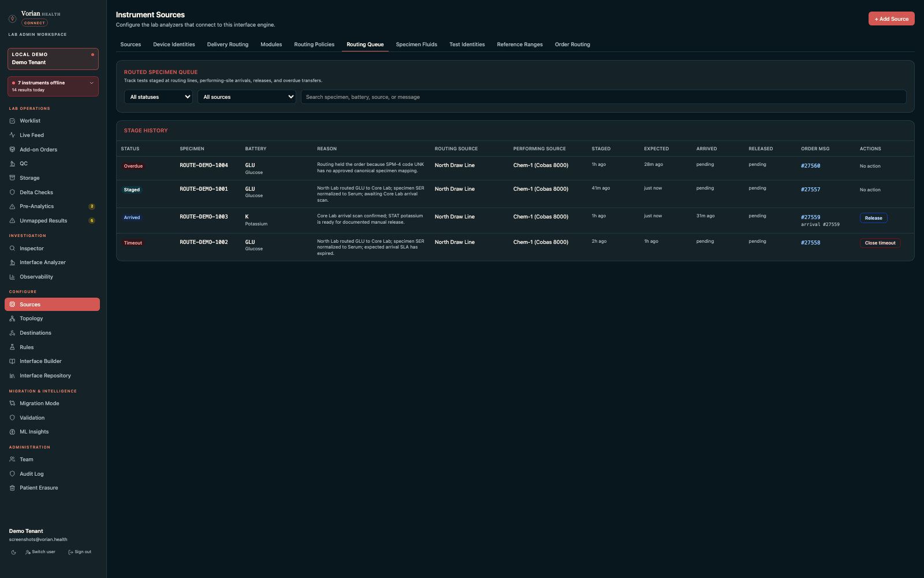Click the Storage archive icon
The height and width of the screenshot is (578, 924).
12,178
